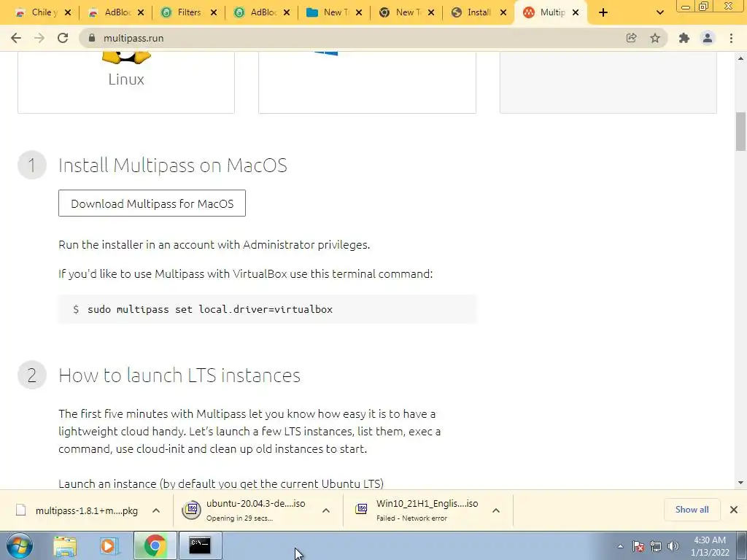Image resolution: width=747 pixels, height=560 pixels.
Task: Close the Chile tab
Action: coord(68,12)
